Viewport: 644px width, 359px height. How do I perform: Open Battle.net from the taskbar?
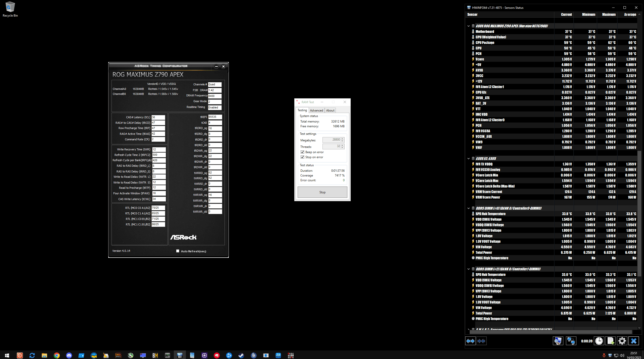pos(229,355)
